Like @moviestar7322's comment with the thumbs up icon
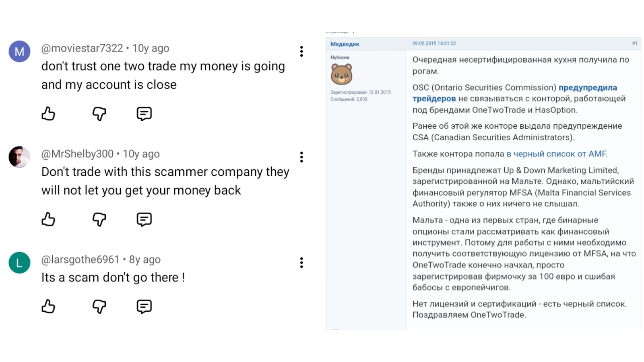This screenshot has height=362, width=644. coord(48,114)
